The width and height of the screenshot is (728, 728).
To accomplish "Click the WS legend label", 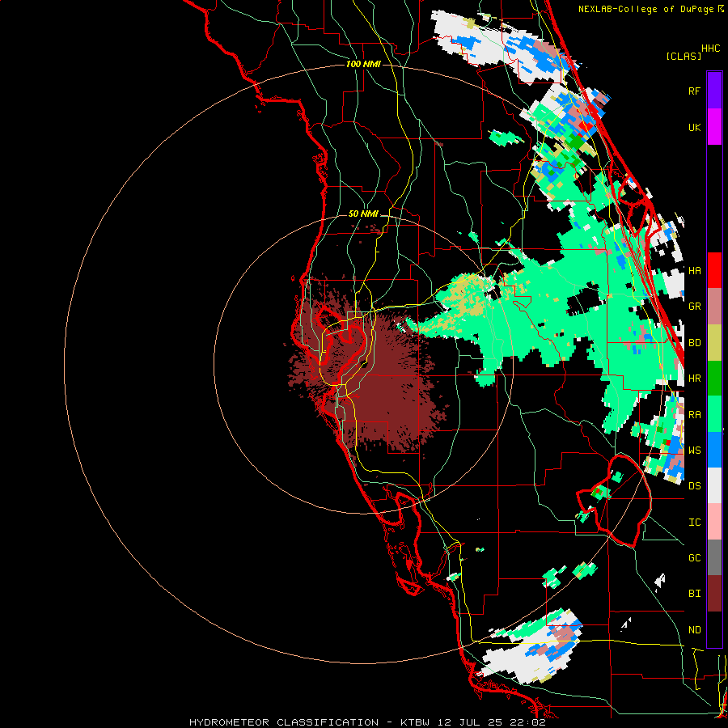I will 694,451.
